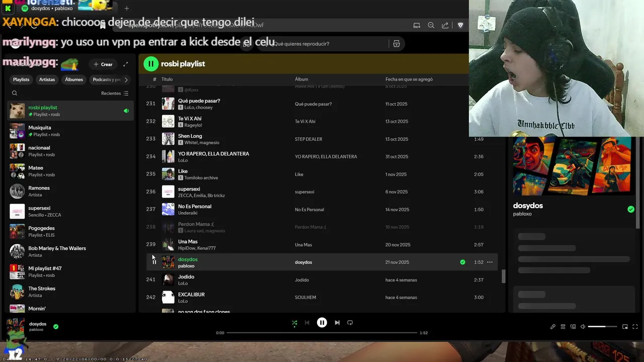Open artist link 'Tomiloko archive'

tap(201, 178)
